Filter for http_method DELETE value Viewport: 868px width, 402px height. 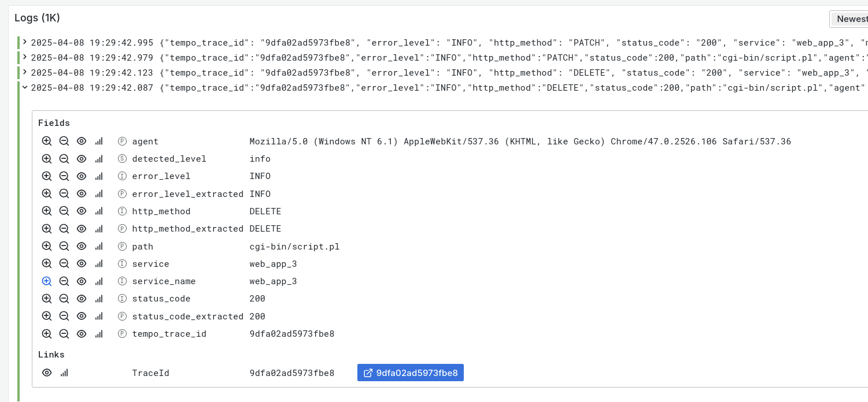[47, 211]
